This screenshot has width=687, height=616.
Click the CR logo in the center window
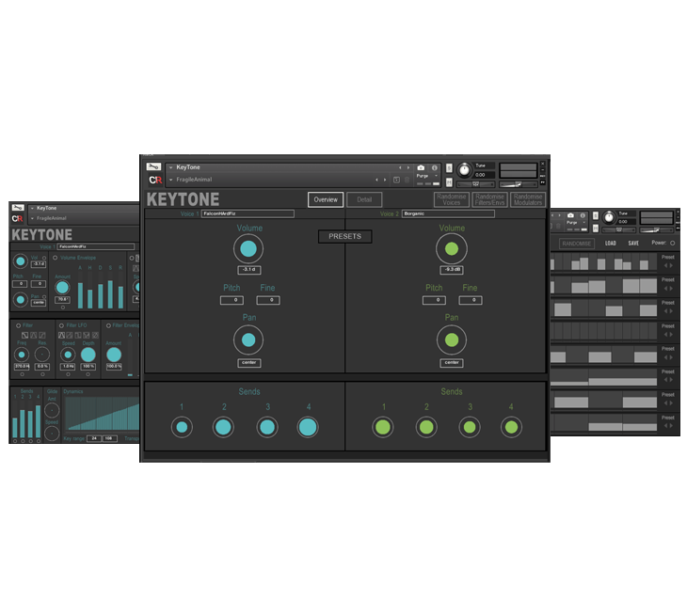point(154,180)
